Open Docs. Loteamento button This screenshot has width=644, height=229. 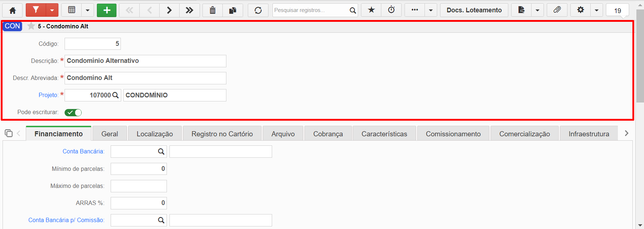pyautogui.click(x=474, y=10)
